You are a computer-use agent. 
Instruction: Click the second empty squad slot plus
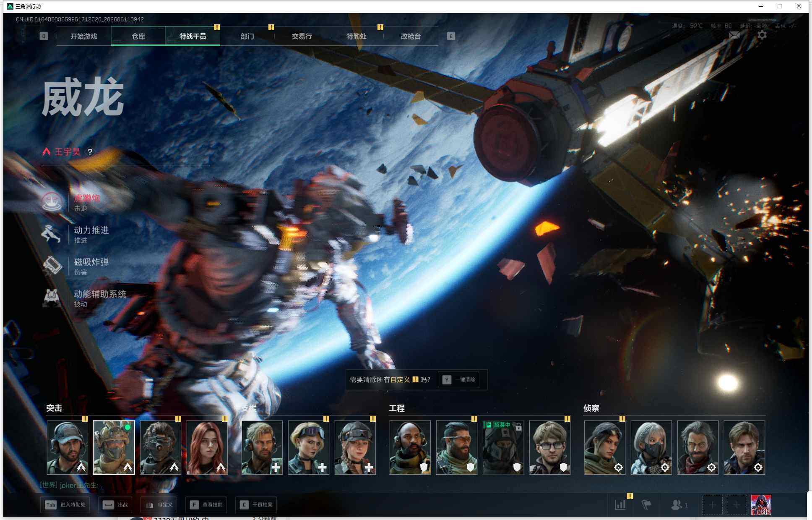pyautogui.click(x=737, y=505)
